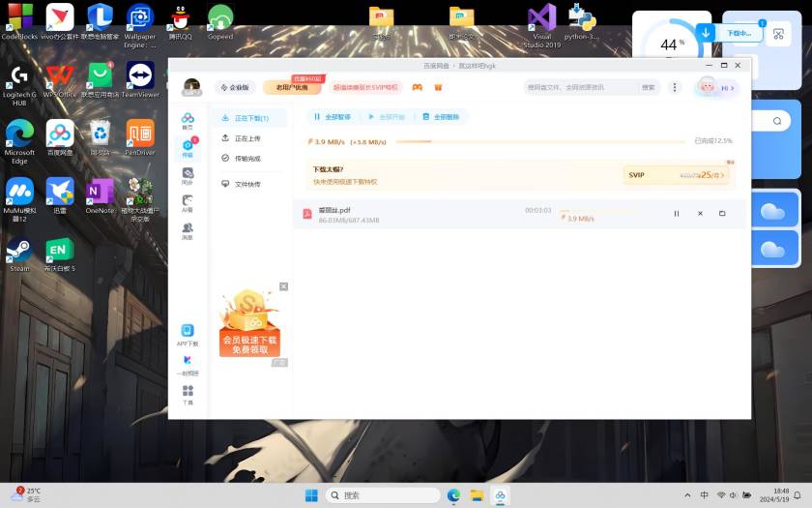This screenshot has width=812, height=508.
Task: Click the 百度网盘 desktop icon
Action: tap(60, 137)
